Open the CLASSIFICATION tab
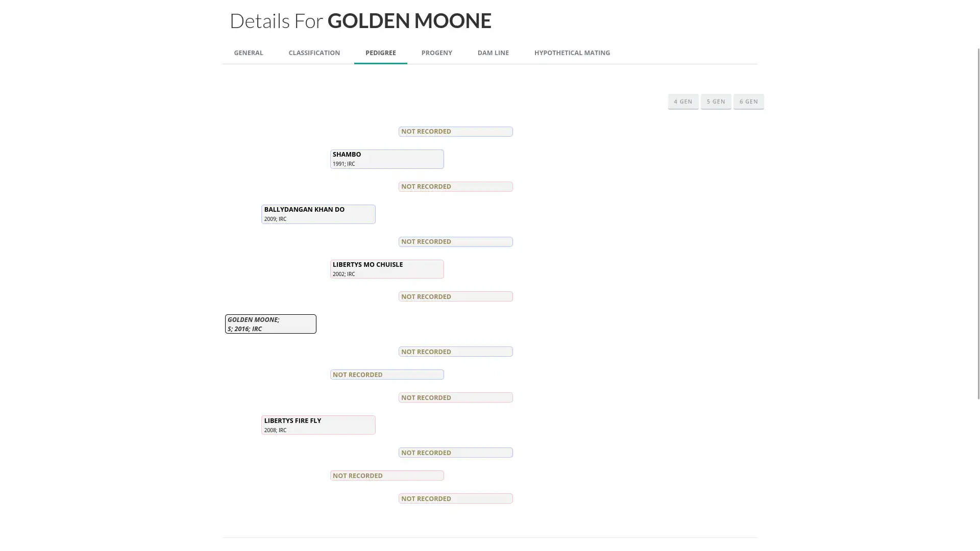980x551 pixels. [x=314, y=53]
